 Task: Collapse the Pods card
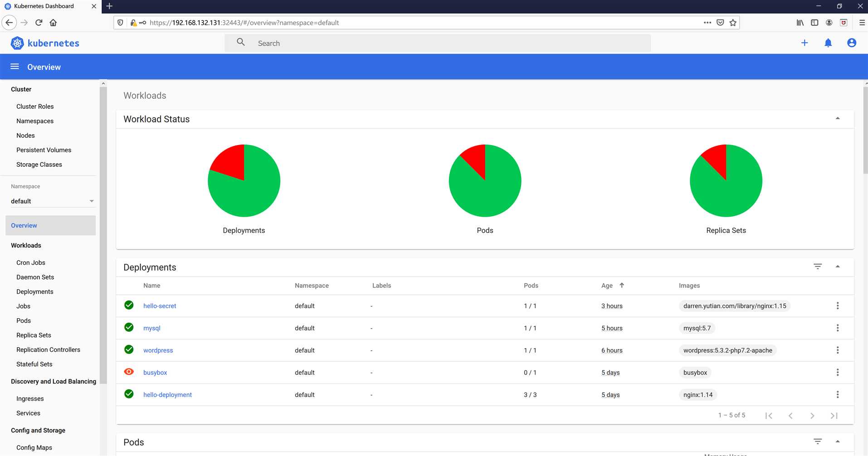[838, 441]
